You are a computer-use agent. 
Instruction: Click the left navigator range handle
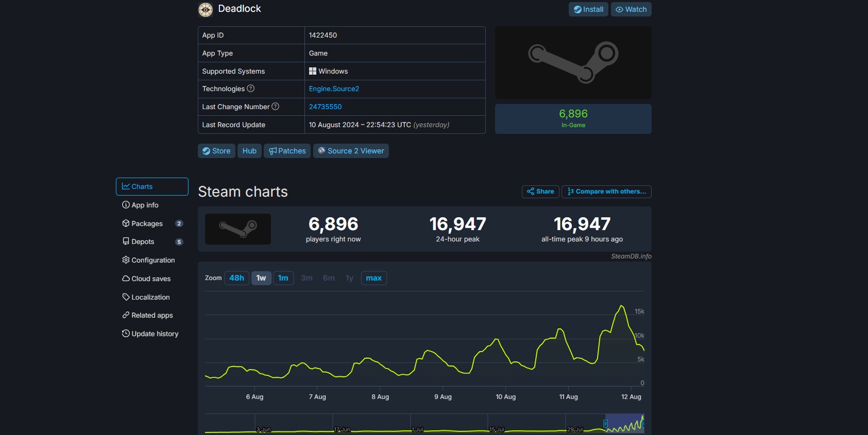606,424
